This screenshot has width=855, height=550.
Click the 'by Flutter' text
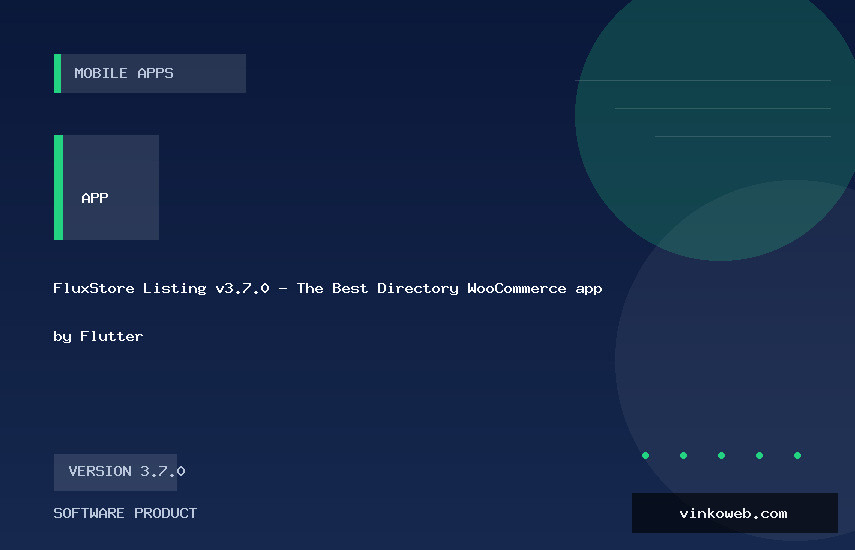coord(98,336)
